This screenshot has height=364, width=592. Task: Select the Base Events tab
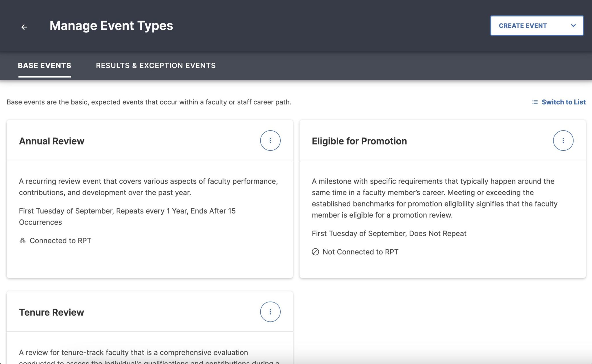(44, 66)
